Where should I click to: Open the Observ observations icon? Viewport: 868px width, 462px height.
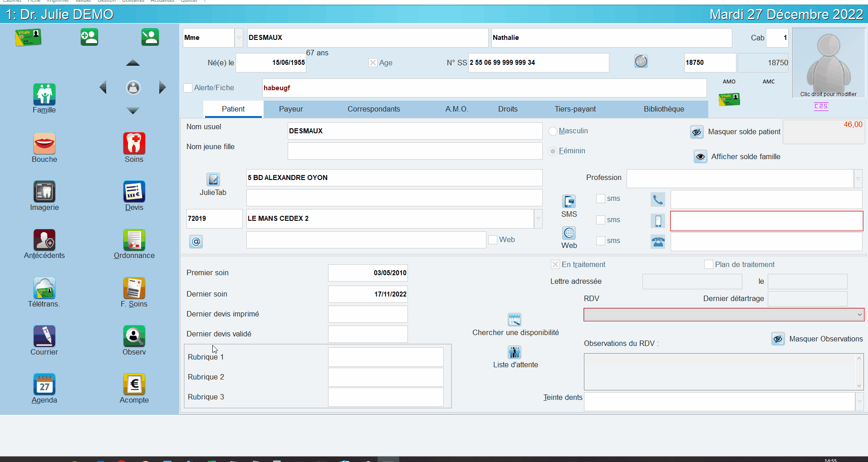click(x=134, y=336)
